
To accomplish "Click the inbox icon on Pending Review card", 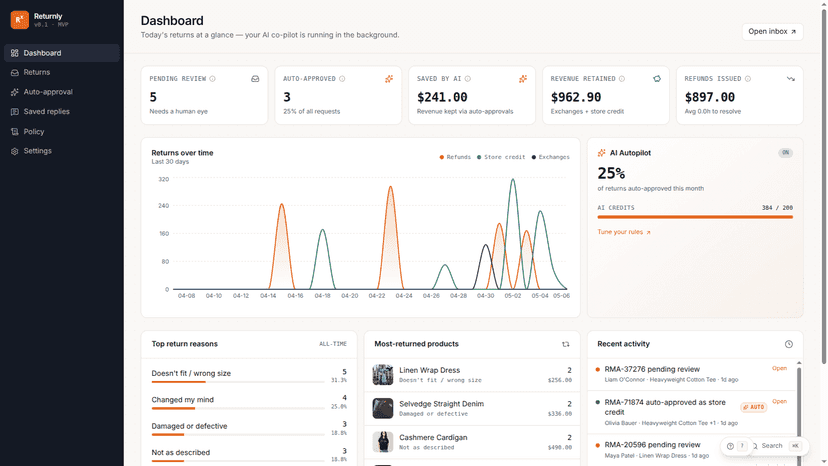I will (x=255, y=79).
